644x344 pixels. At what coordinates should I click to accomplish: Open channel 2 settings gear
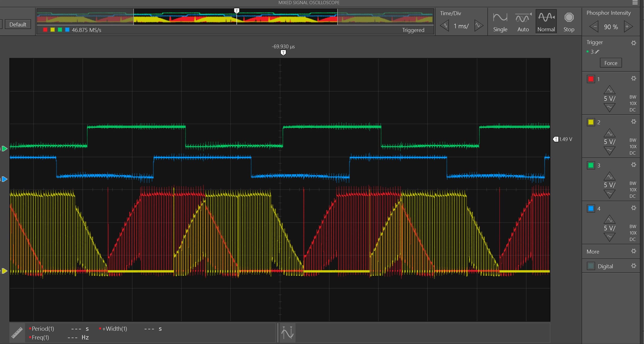pos(634,122)
